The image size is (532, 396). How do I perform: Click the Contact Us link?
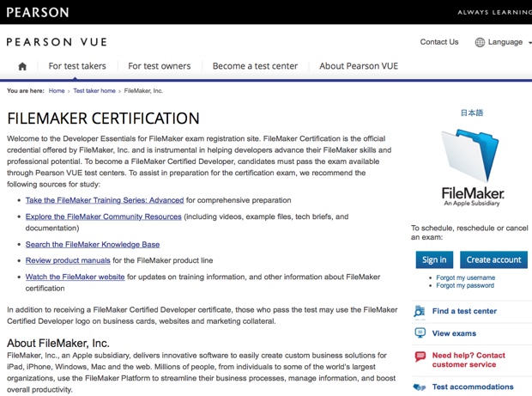pos(439,42)
